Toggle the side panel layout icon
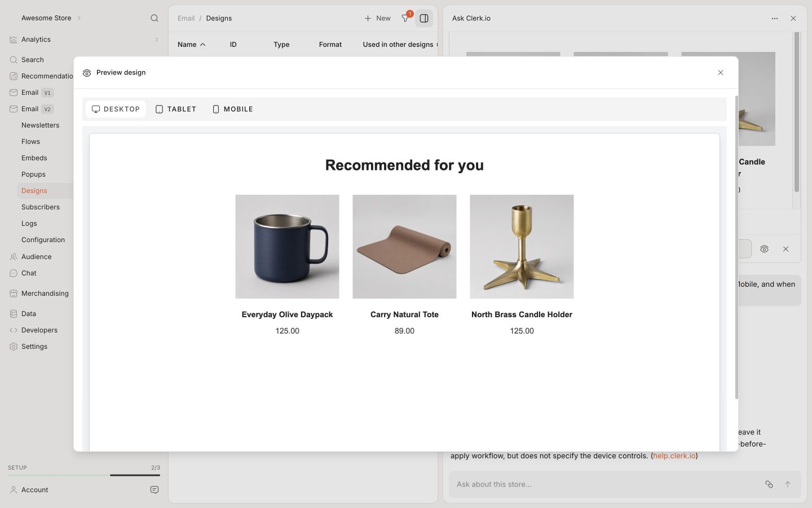The height and width of the screenshot is (508, 812). pos(424,18)
